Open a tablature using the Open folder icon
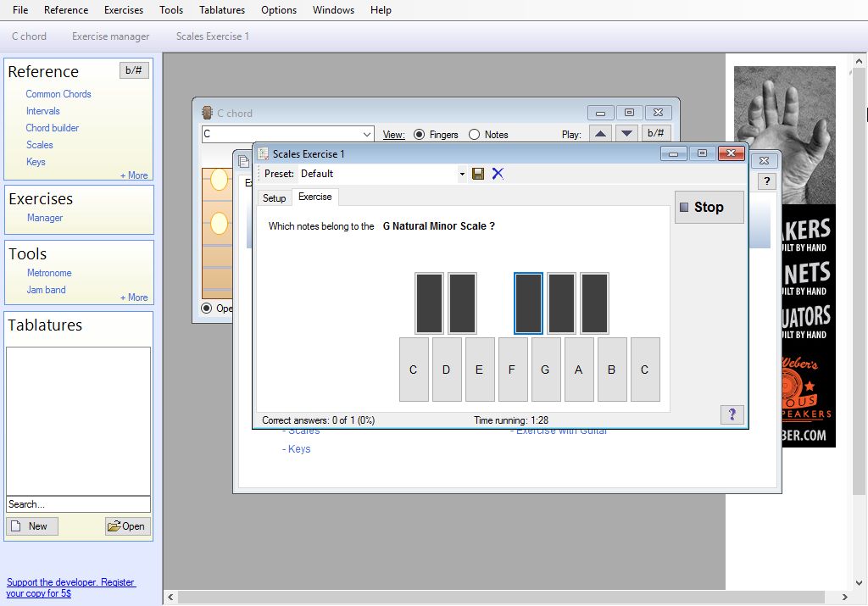Viewport: 868px width, 606px height. [x=127, y=525]
